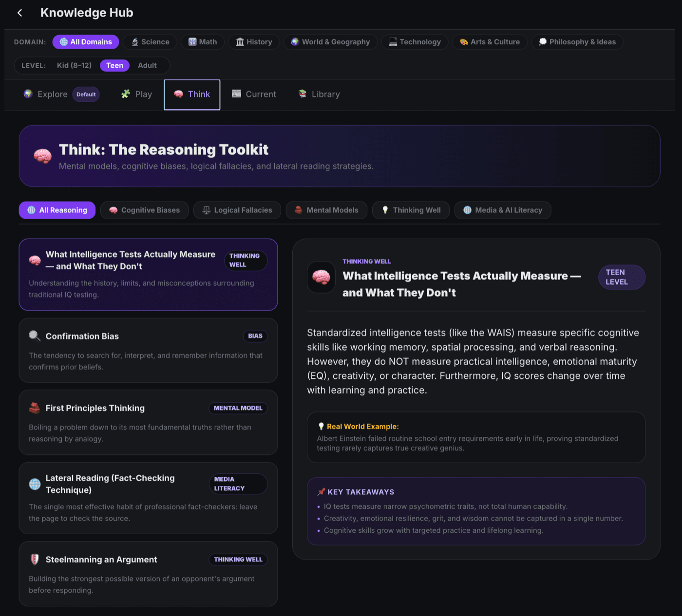Screen dimensions: 682x616
Task: Click the brain icon in the Think banner
Action: [x=43, y=156]
